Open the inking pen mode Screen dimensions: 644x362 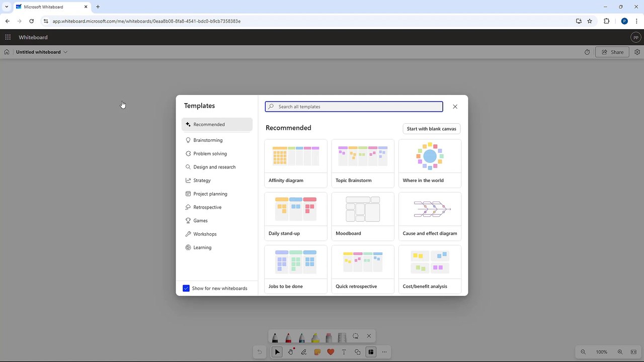click(x=304, y=352)
